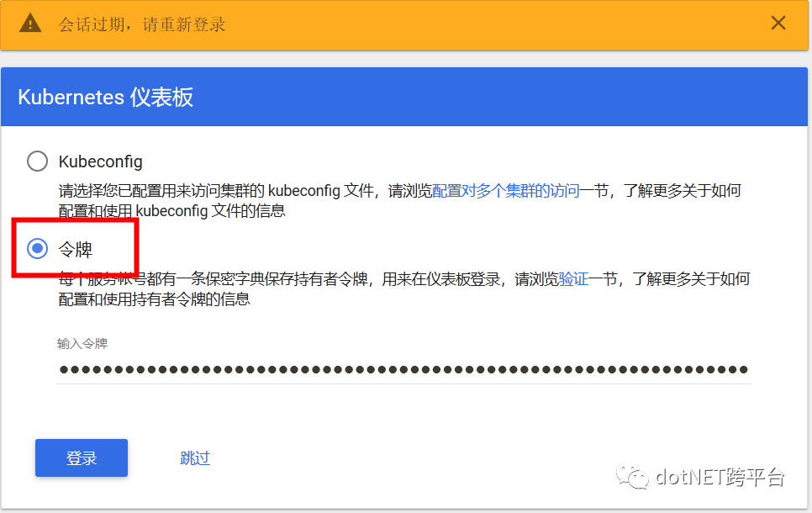
Task: Focus the 输入令牌 token input field
Action: pos(404,369)
